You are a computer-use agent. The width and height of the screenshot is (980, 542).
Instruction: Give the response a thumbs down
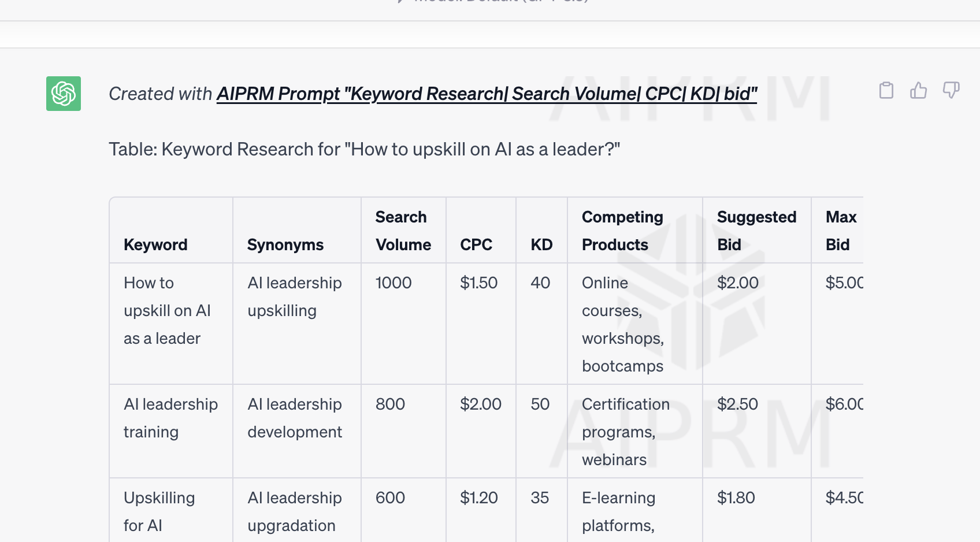(x=951, y=90)
